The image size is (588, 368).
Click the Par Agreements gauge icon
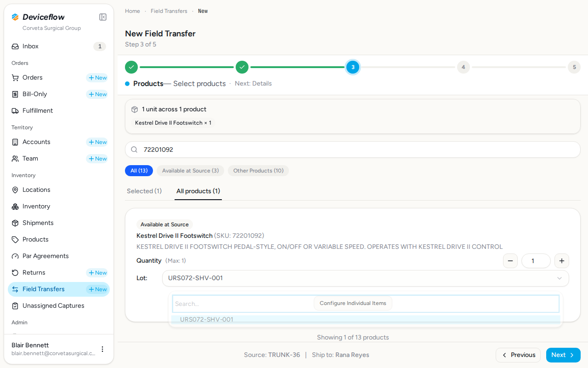coord(15,256)
